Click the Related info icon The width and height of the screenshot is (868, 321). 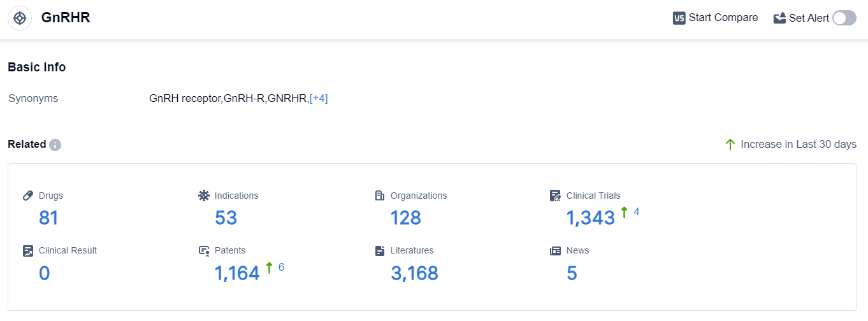55,145
